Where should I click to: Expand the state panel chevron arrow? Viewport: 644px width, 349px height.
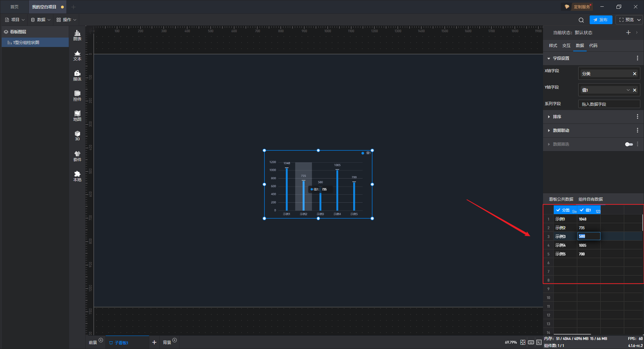click(x=637, y=33)
